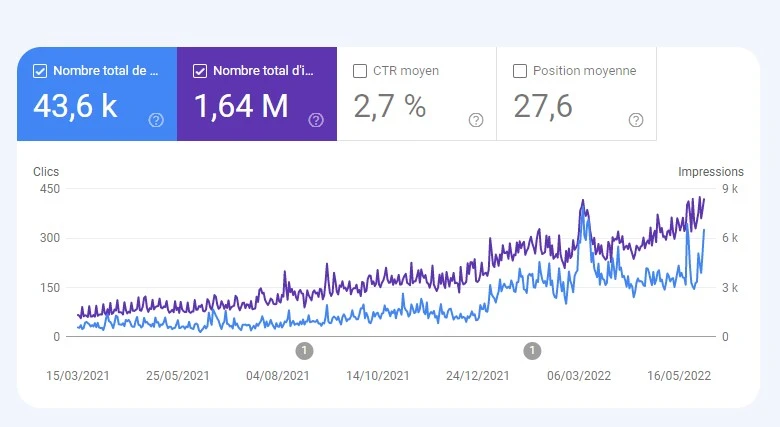Image resolution: width=780 pixels, height=427 pixels.
Task: Open help icon on the 1,64 M impressions card
Action: tap(316, 120)
